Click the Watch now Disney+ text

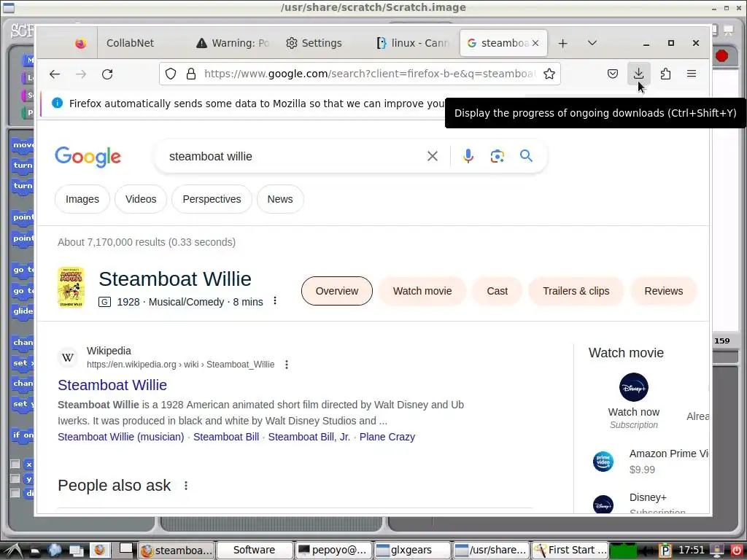[634, 412]
